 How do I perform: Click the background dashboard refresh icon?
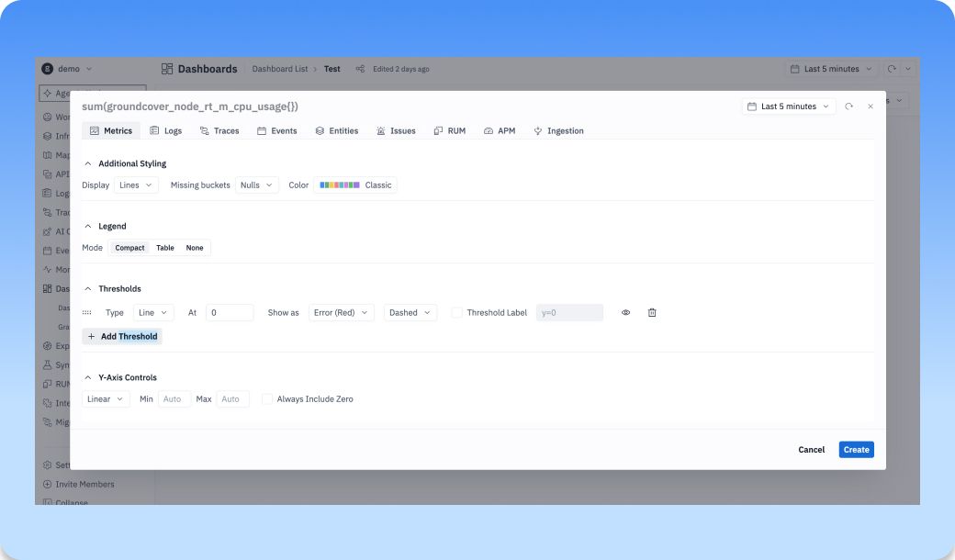[x=892, y=69]
